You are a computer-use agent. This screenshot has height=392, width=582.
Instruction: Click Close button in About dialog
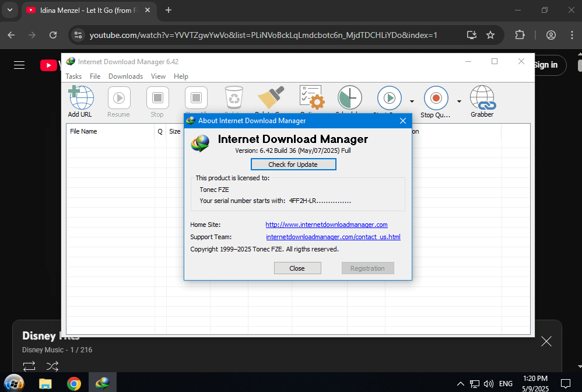click(297, 268)
